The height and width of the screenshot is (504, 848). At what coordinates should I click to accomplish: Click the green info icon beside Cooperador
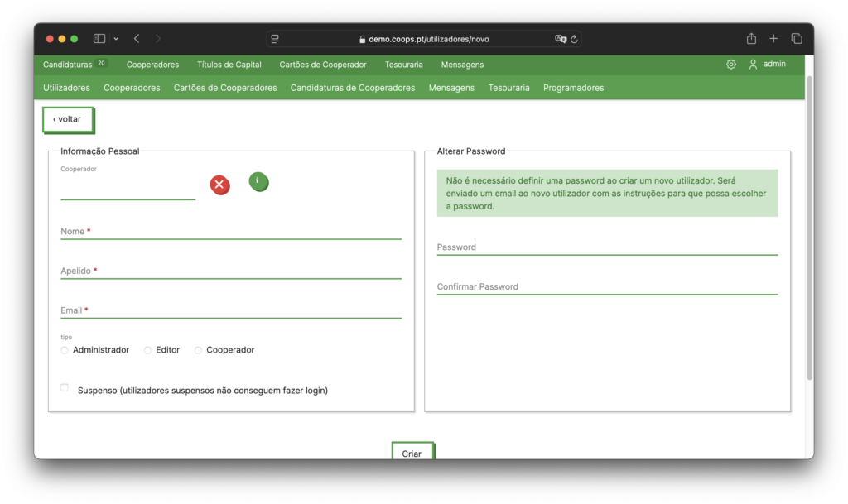pyautogui.click(x=258, y=181)
